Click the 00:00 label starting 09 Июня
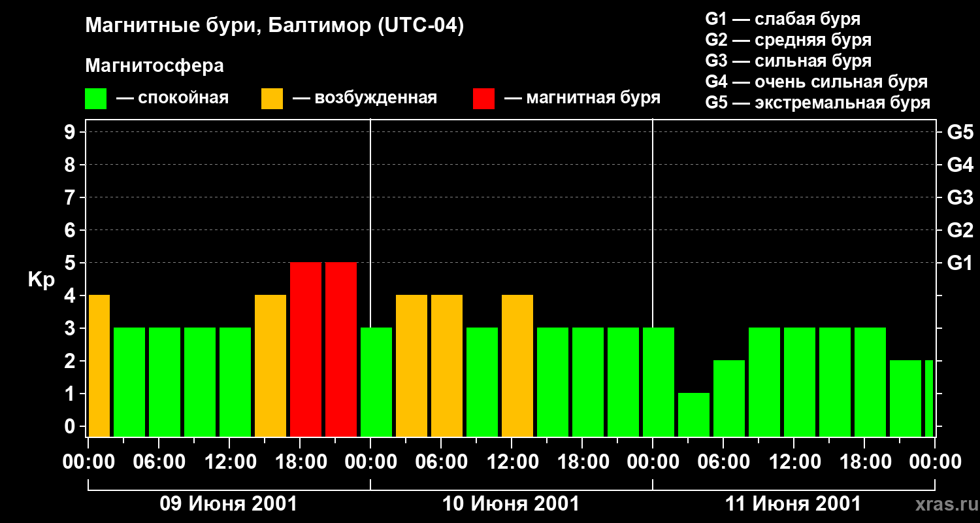 (89, 462)
